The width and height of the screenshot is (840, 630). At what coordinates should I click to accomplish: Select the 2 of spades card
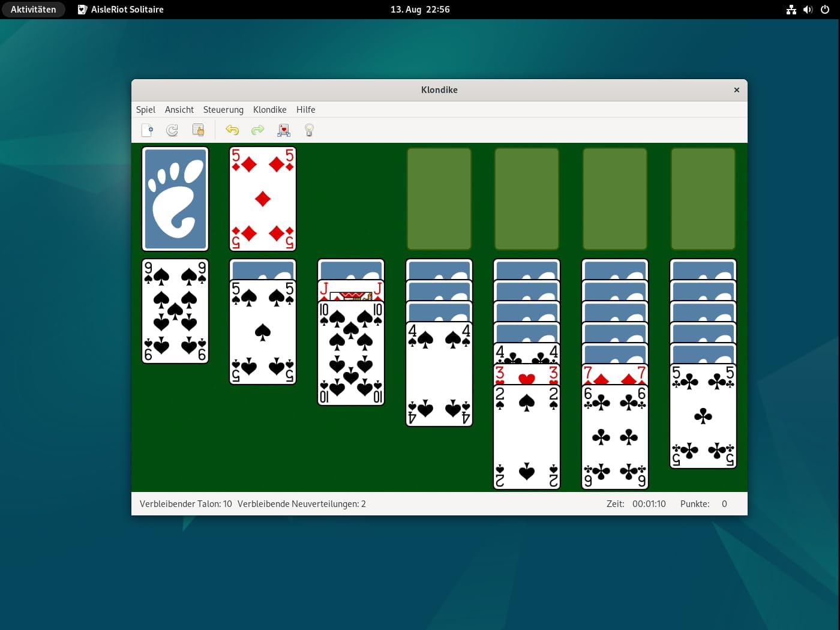click(527, 437)
